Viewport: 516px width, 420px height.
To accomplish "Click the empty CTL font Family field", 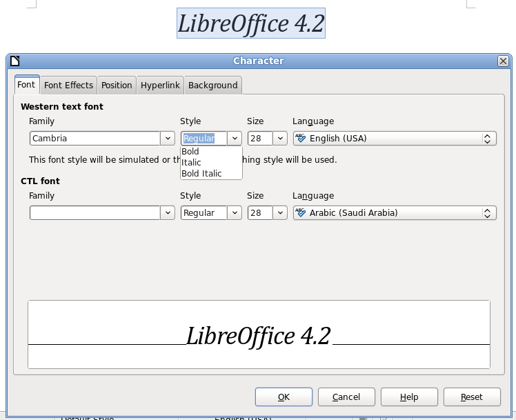I will pos(95,213).
